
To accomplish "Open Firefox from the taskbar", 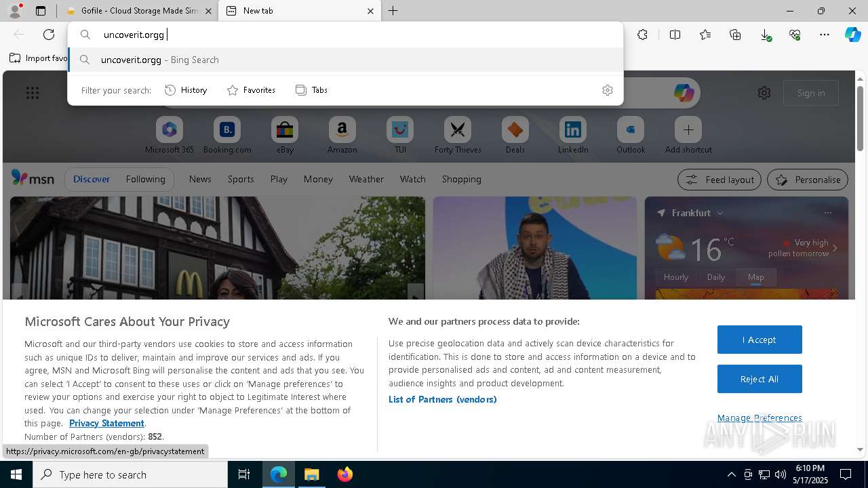I will pyautogui.click(x=344, y=474).
